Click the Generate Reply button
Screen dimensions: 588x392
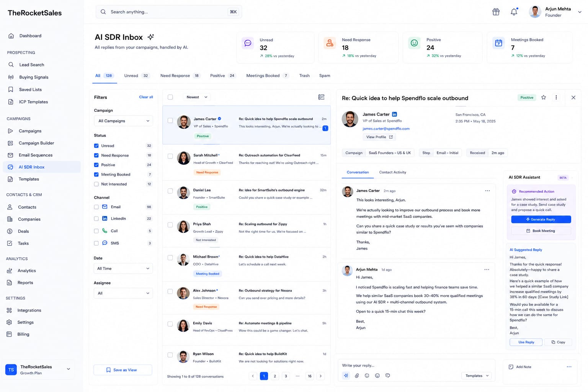coord(541,219)
